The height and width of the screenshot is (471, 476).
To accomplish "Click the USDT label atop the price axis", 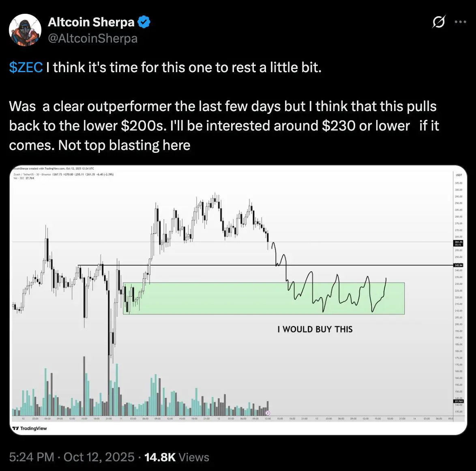I will coord(459,176).
